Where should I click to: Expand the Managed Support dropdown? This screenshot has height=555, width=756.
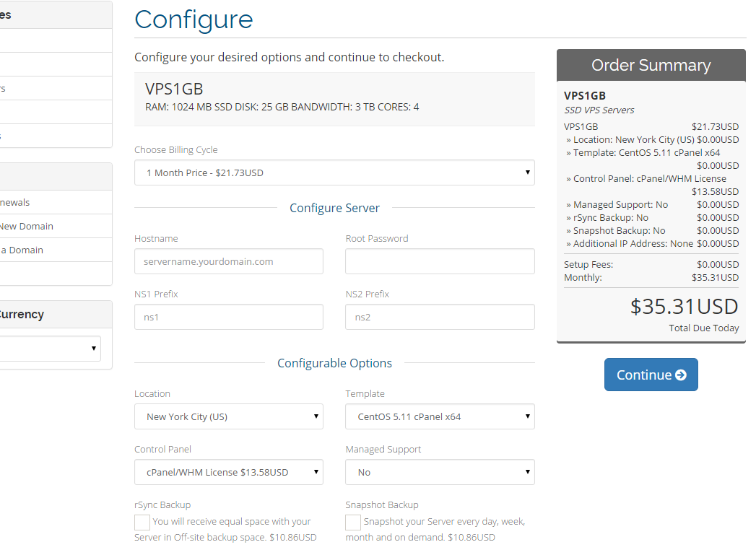point(440,472)
